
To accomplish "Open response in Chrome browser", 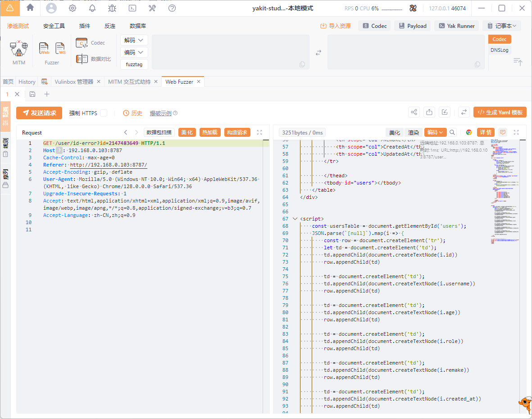I will click(x=469, y=132).
